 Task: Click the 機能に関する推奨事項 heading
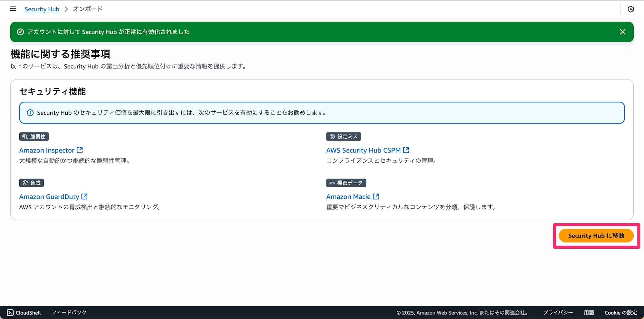point(60,54)
